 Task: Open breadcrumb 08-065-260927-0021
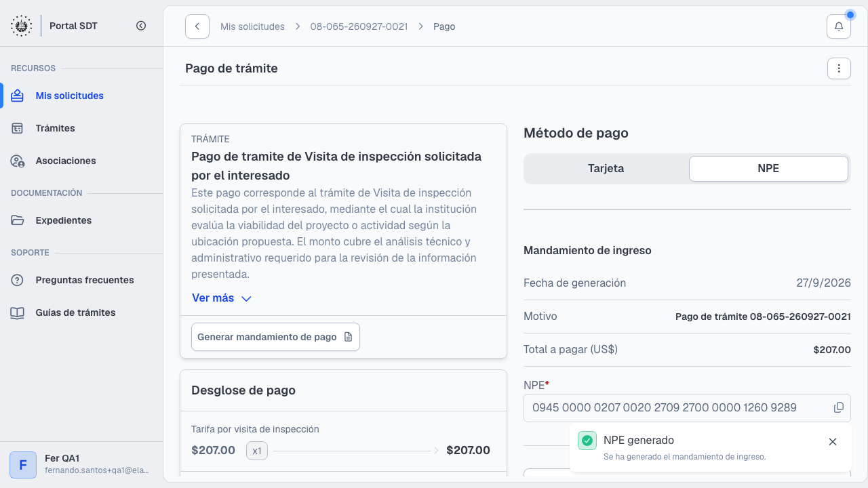(359, 26)
